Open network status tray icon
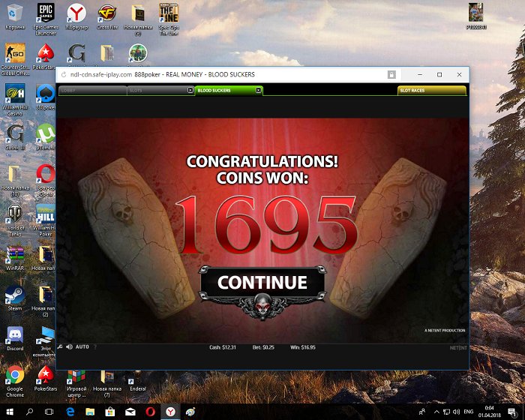525x420 pixels. click(446, 412)
